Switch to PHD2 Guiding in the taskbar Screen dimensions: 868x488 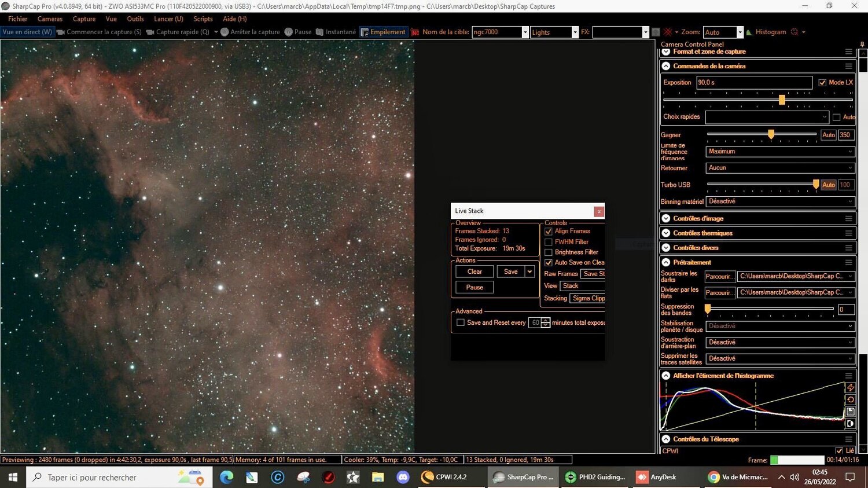(x=595, y=477)
